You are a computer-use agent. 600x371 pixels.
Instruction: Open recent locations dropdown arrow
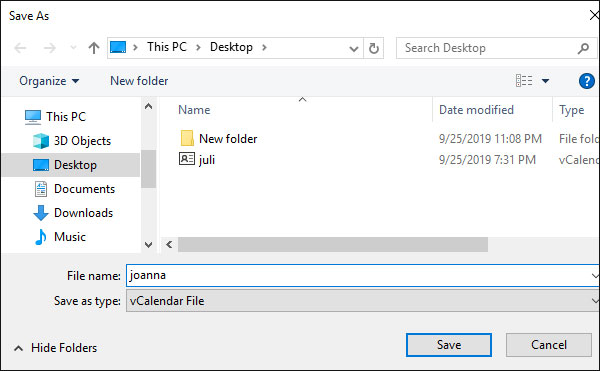73,48
